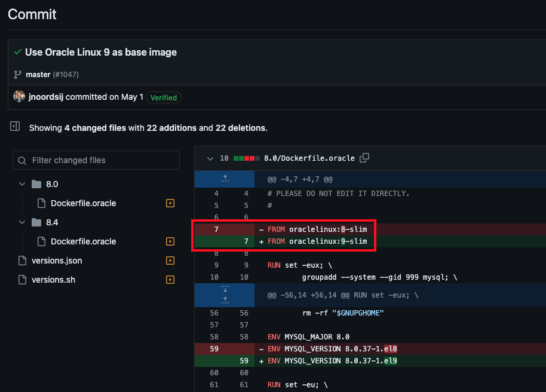Image resolution: width=546 pixels, height=392 pixels.
Task: Open the 8.0/Dockerfile.oracle file header link
Action: point(309,158)
